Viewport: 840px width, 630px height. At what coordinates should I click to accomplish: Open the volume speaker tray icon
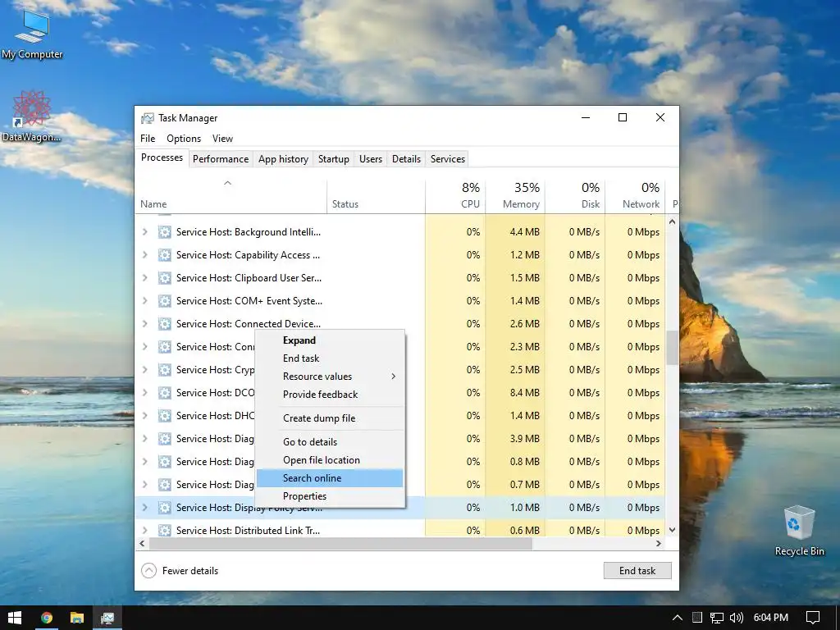click(736, 618)
